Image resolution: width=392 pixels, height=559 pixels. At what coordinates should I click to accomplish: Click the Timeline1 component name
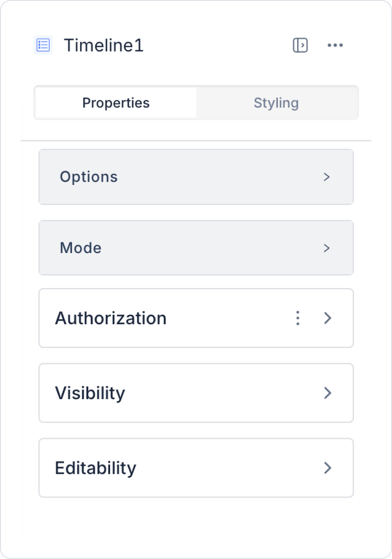point(104,46)
